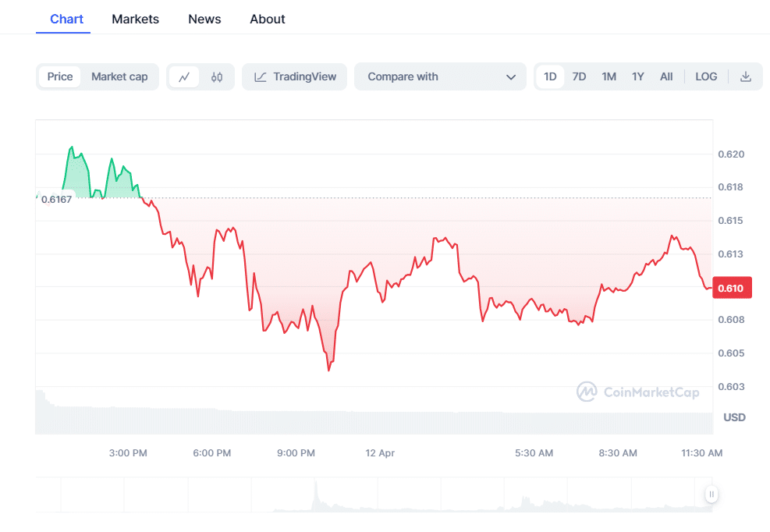The width and height of the screenshot is (770, 532).
Task: Click the USD currency label
Action: click(733, 417)
